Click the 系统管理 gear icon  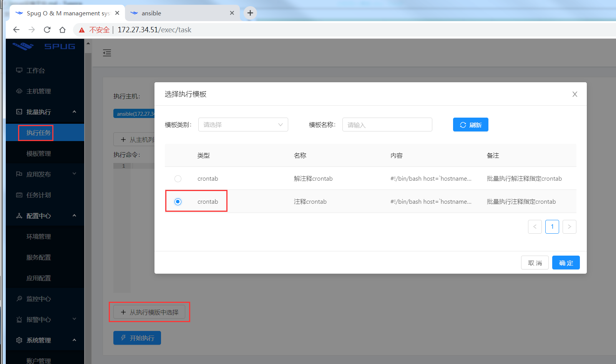19,340
